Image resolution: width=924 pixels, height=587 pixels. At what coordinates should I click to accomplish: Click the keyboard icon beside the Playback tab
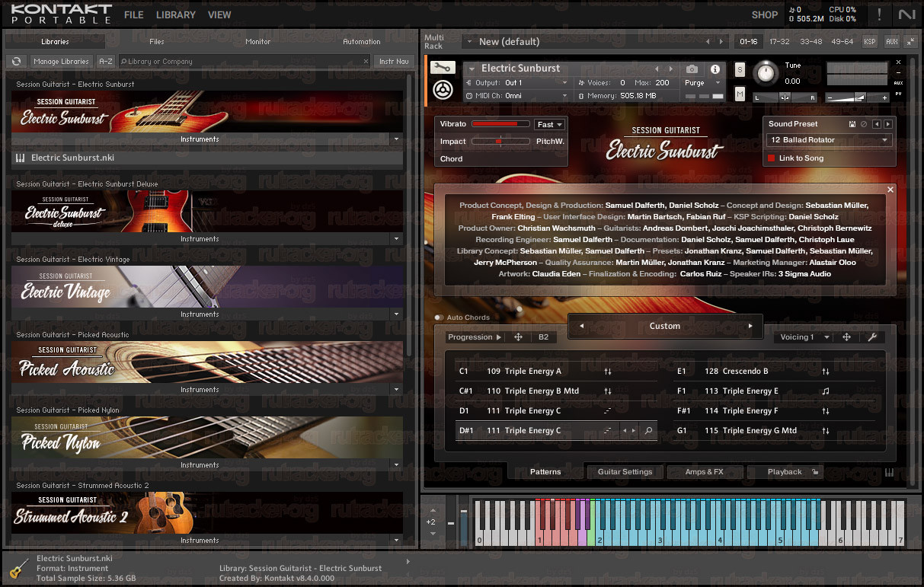889,473
